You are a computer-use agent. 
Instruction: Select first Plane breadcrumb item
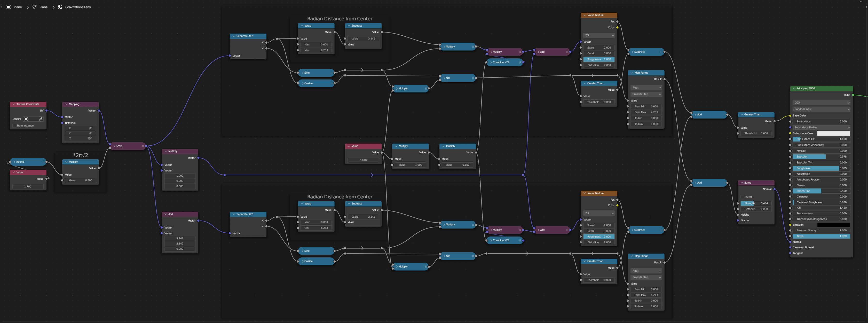tap(18, 7)
